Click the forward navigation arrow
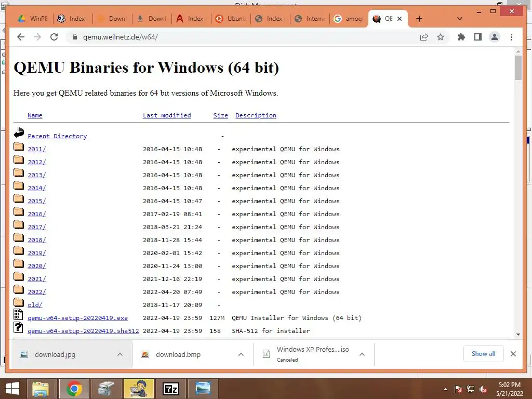Image resolution: width=532 pixels, height=399 pixels. (x=37, y=37)
